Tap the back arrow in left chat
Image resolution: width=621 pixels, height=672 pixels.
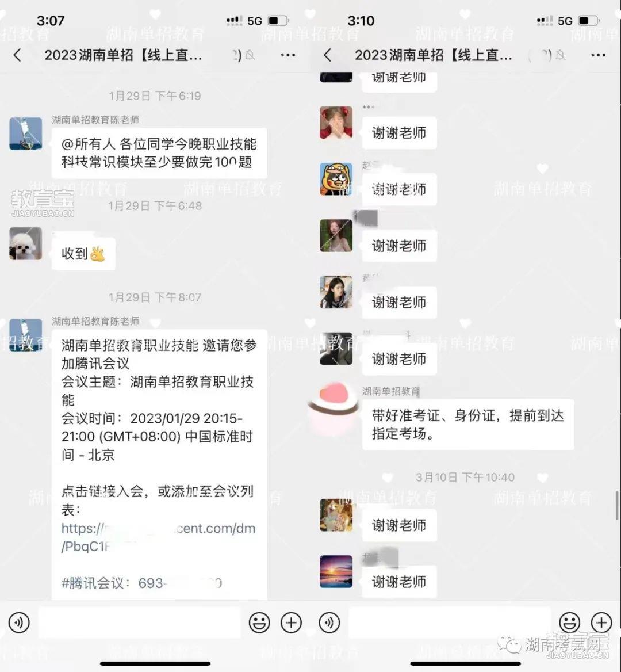point(17,55)
